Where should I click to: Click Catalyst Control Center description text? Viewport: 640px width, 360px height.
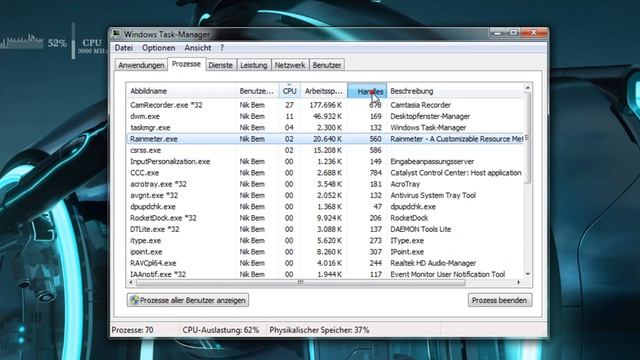456,173
